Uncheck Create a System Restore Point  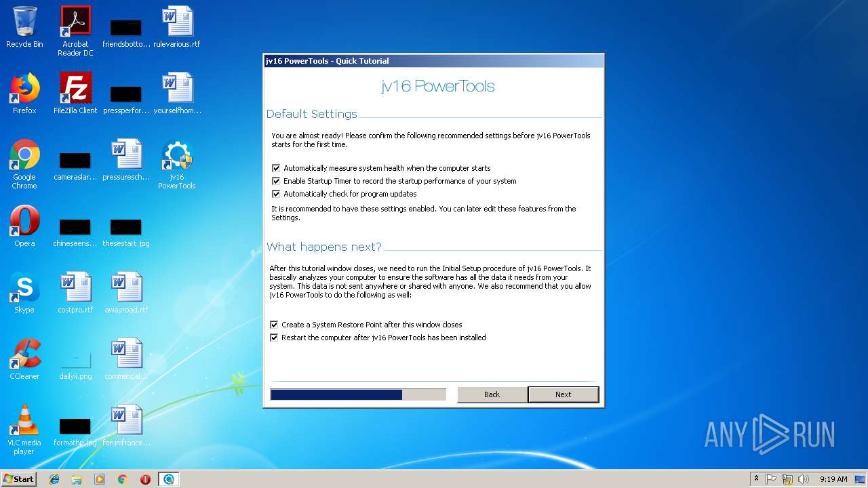(274, 325)
